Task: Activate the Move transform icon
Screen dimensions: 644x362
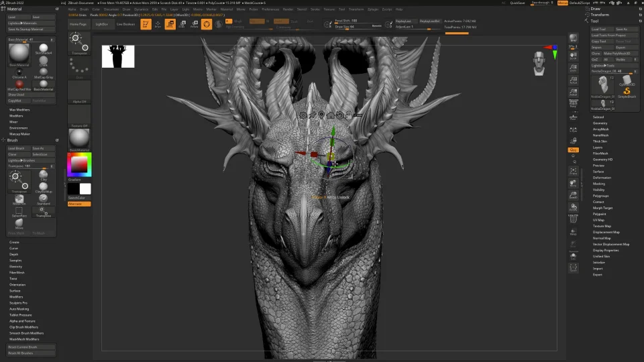Action: pyautogui.click(x=170, y=24)
